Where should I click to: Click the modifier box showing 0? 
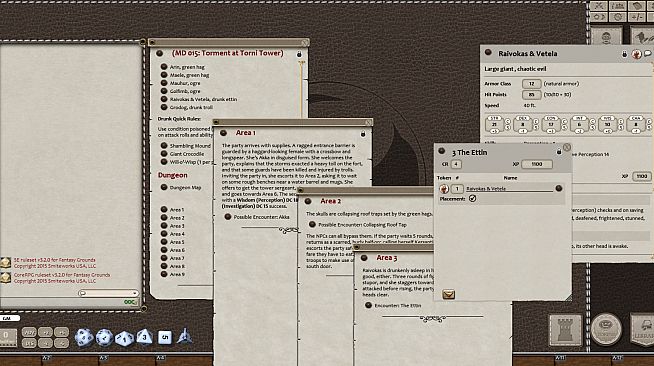pyautogui.click(x=7, y=337)
